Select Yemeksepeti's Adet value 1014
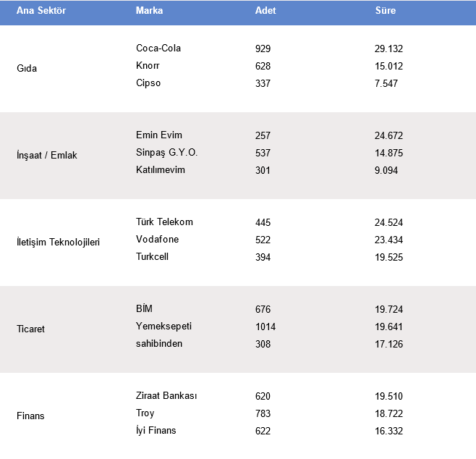 265,327
